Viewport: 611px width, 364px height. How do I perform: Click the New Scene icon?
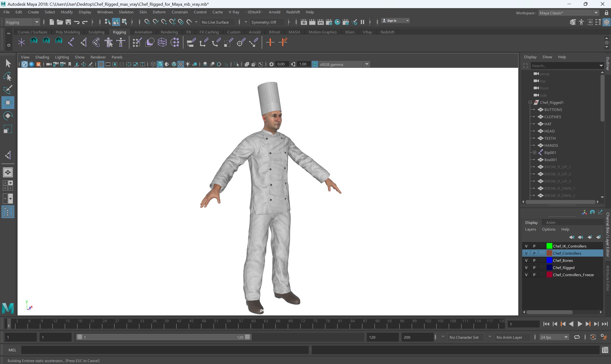(x=52, y=22)
